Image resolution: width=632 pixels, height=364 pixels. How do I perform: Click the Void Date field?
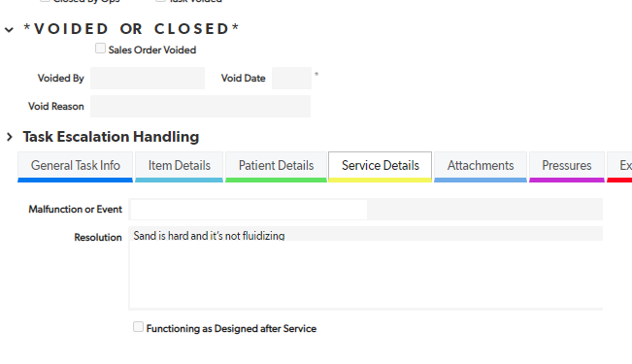click(x=291, y=79)
